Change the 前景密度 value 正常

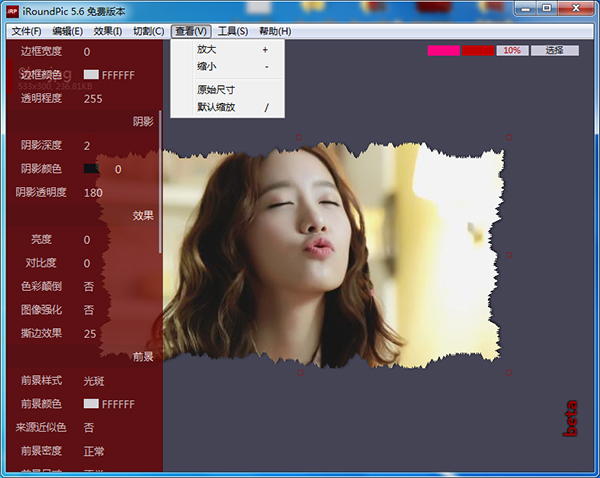tap(95, 451)
